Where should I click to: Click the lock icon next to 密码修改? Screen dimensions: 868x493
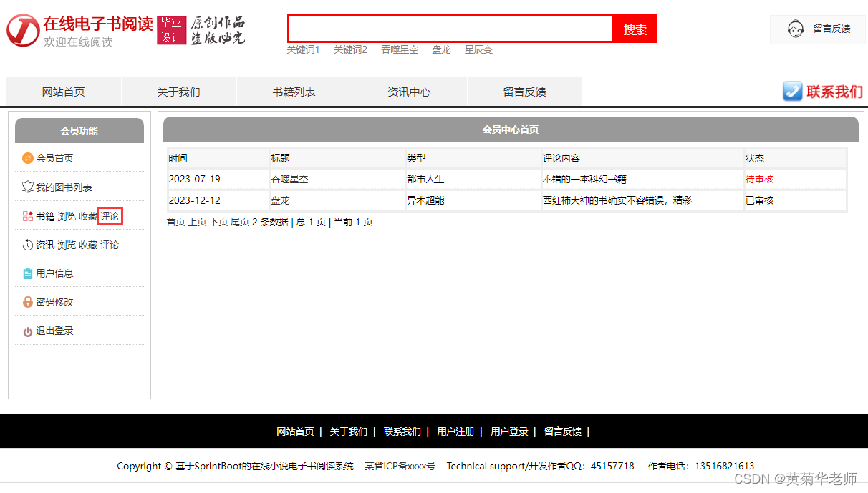click(28, 302)
